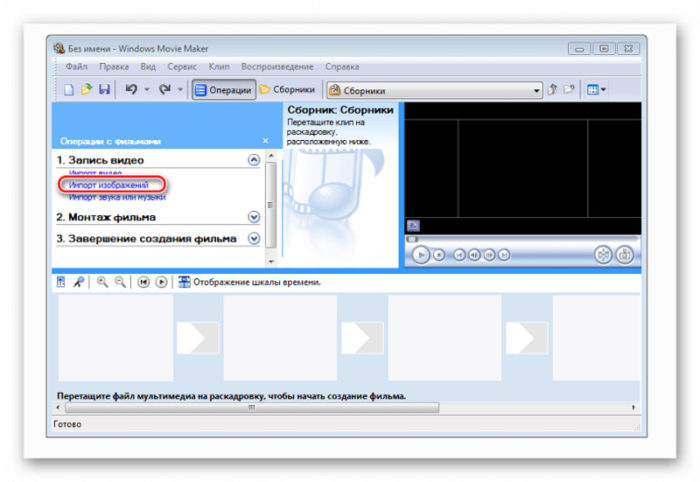Open the Воспроизведение menu
Image resolution: width=700 pixels, height=482 pixels.
(277, 67)
